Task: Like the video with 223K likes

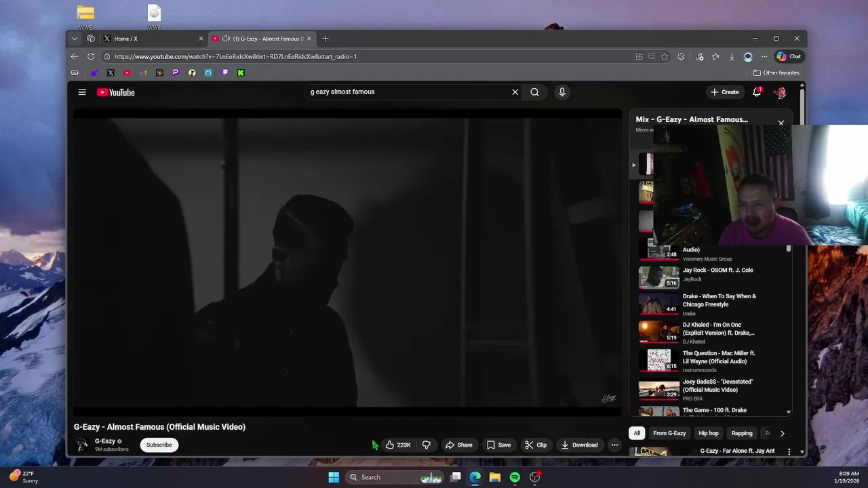Action: (398, 445)
